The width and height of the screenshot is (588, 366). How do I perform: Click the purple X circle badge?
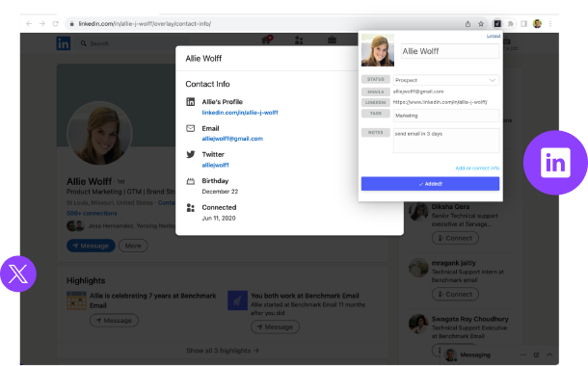click(x=18, y=274)
